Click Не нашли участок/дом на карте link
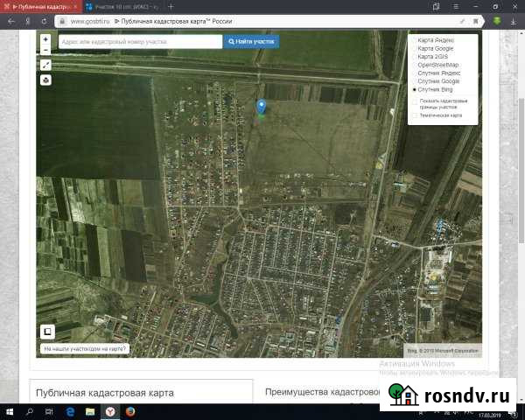This screenshot has height=420, width=525. click(85, 348)
